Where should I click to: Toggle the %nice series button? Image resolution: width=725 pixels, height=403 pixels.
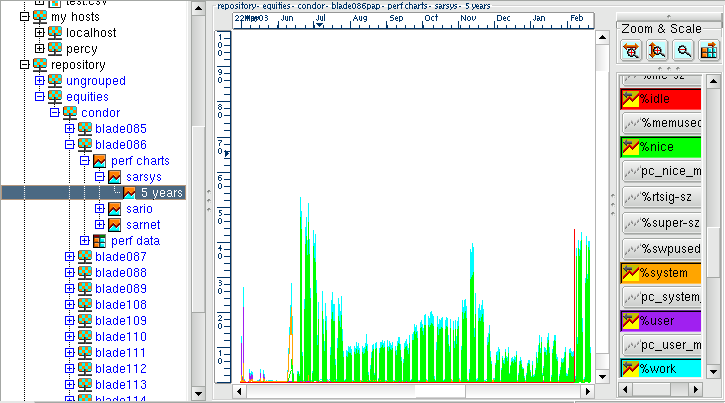pos(661,147)
